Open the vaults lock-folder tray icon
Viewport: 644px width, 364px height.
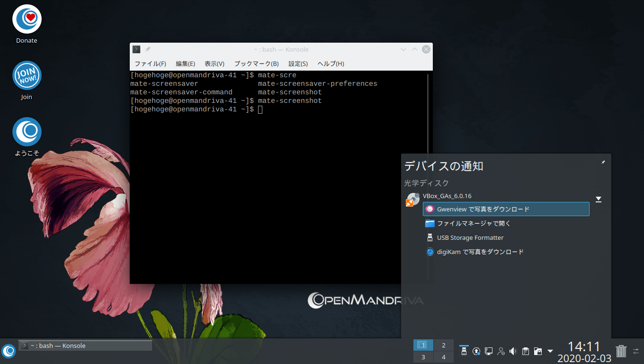tap(537, 351)
